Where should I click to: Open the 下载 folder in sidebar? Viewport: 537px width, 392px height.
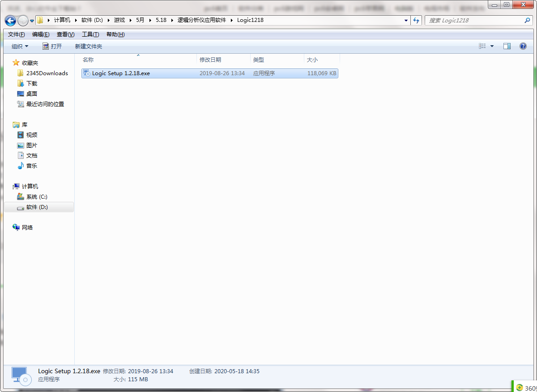31,84
